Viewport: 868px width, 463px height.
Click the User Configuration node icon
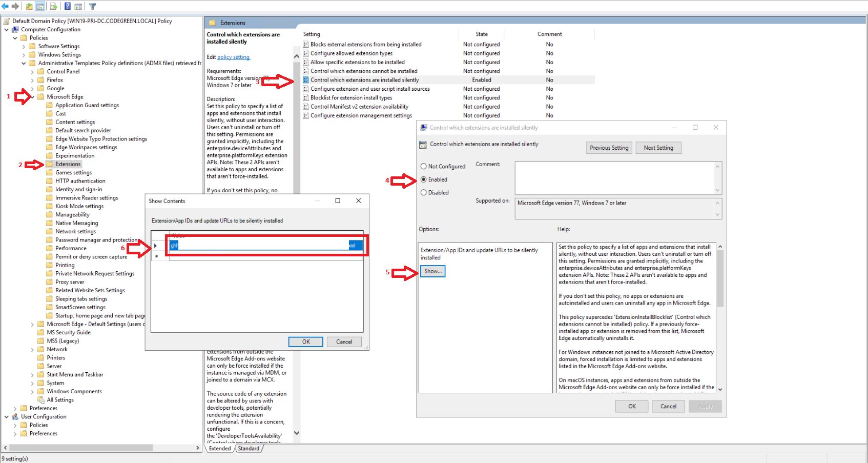click(x=15, y=417)
